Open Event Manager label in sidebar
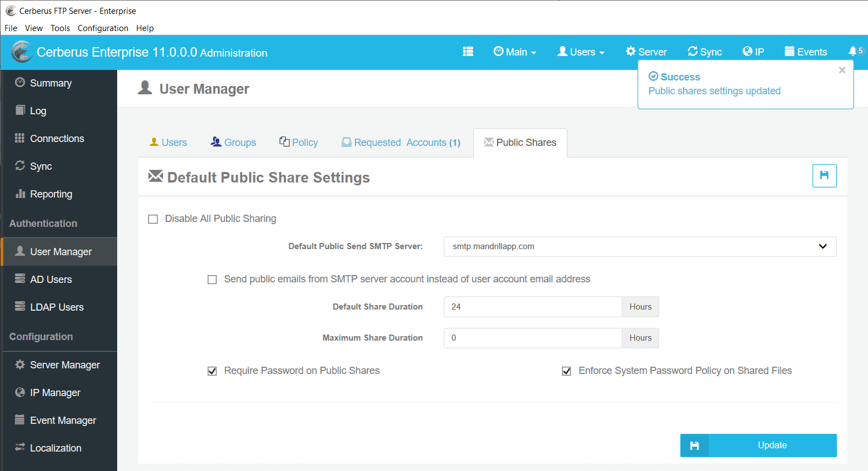The height and width of the screenshot is (471, 868). point(63,421)
